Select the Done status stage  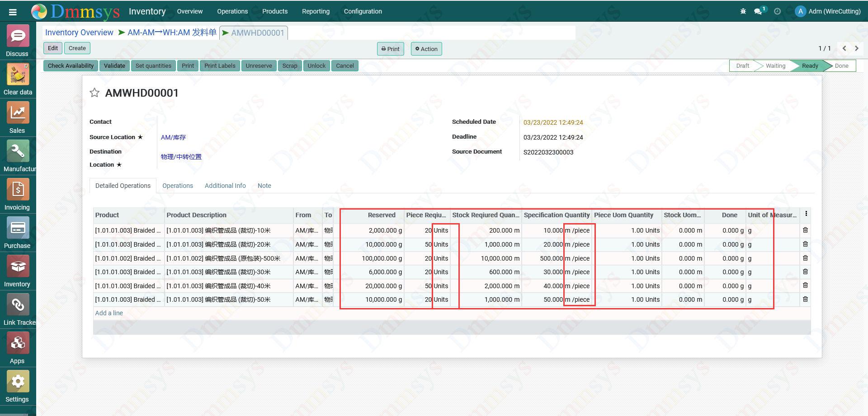841,66
